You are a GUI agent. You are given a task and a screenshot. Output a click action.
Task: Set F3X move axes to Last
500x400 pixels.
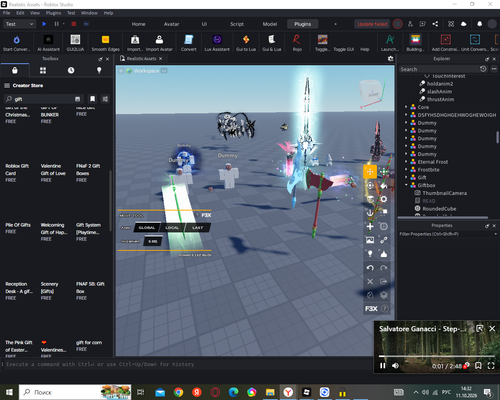coord(197,228)
